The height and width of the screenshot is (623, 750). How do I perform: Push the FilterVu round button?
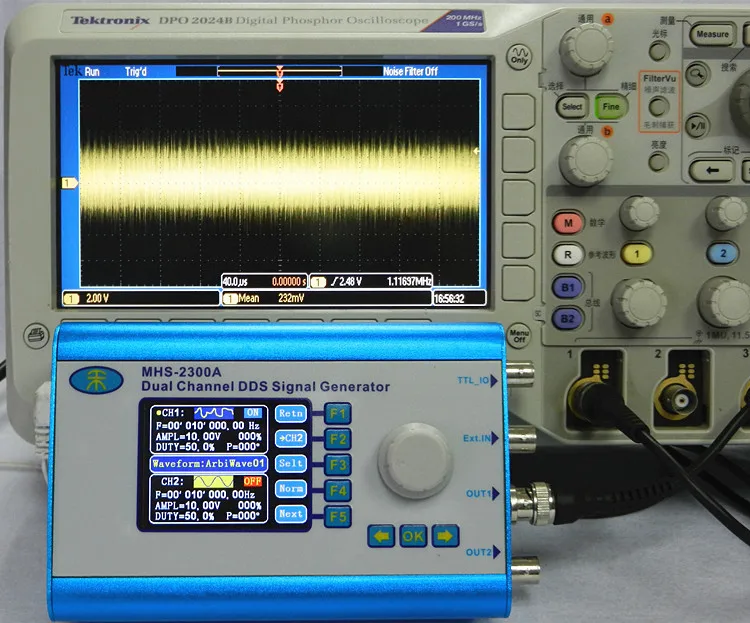(x=658, y=106)
